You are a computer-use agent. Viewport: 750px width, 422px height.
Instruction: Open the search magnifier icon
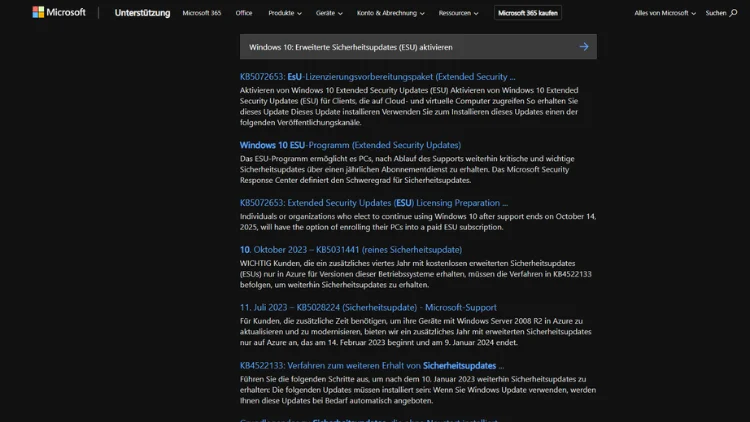pyautogui.click(x=733, y=13)
